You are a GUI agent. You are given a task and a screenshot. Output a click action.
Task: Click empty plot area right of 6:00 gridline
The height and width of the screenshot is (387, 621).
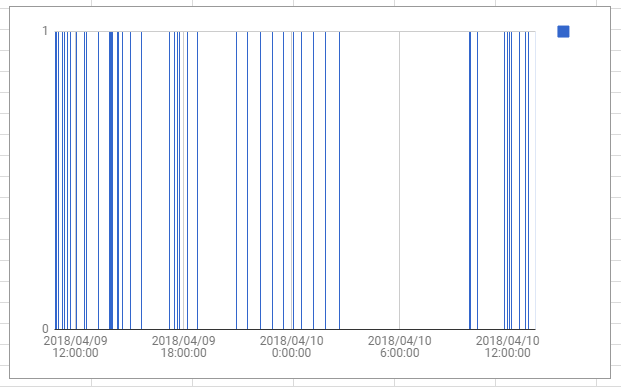434,180
